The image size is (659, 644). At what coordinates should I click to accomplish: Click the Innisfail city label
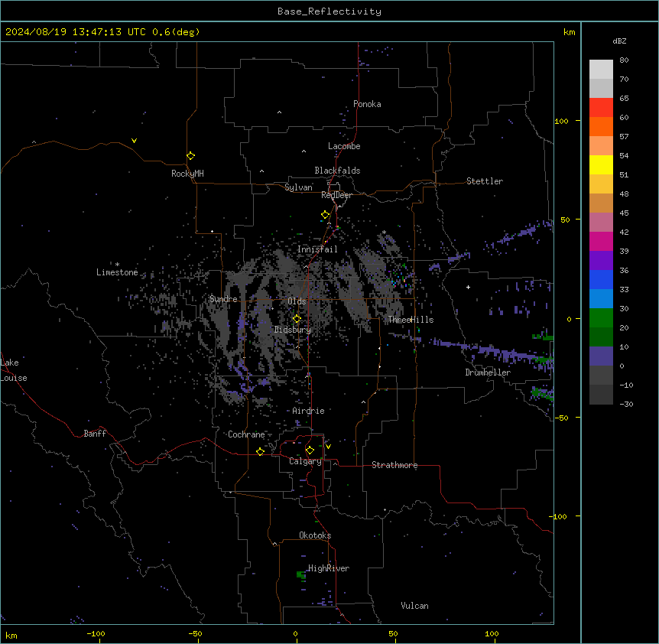[317, 249]
